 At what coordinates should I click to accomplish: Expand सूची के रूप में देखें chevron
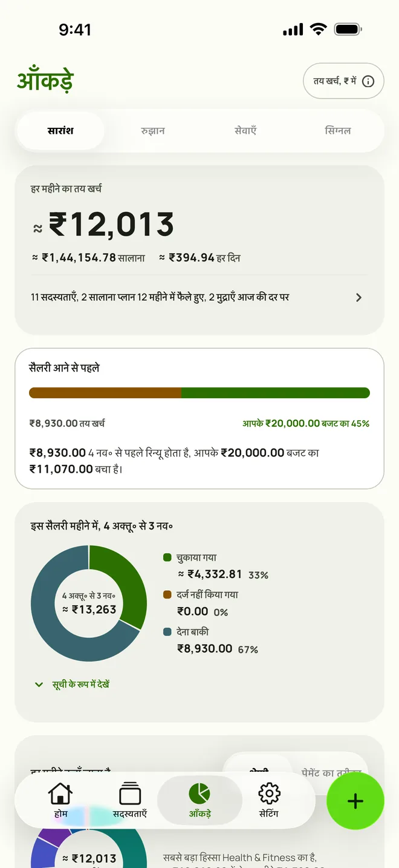click(39, 685)
